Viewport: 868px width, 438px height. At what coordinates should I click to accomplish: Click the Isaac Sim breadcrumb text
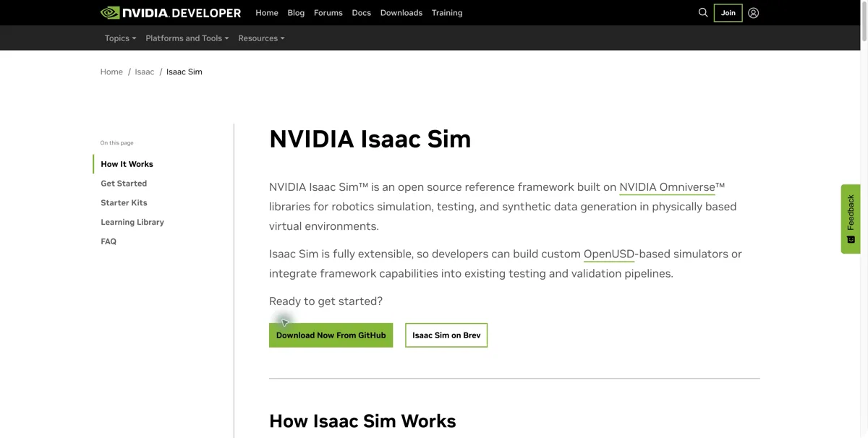184,72
